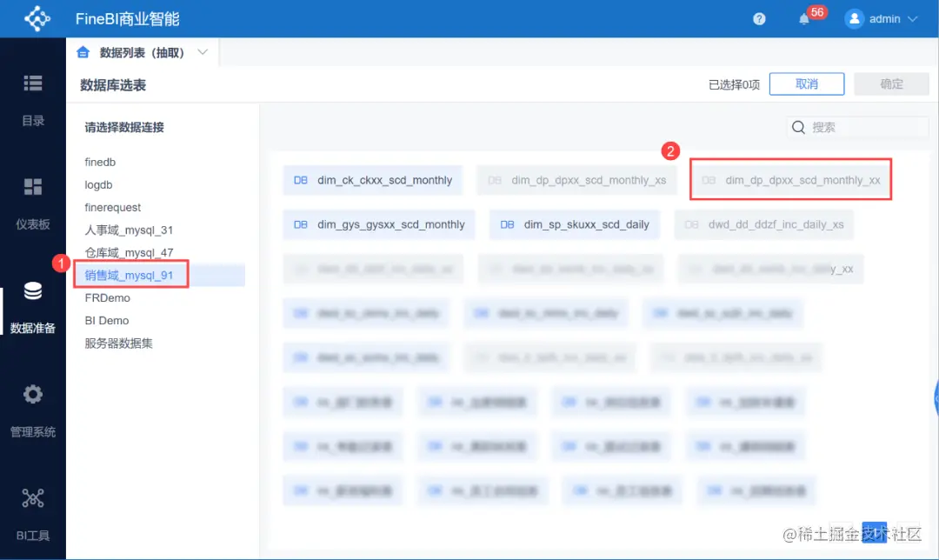Open the 数据准备 data preparation icon
The image size is (939, 560).
coord(33,290)
